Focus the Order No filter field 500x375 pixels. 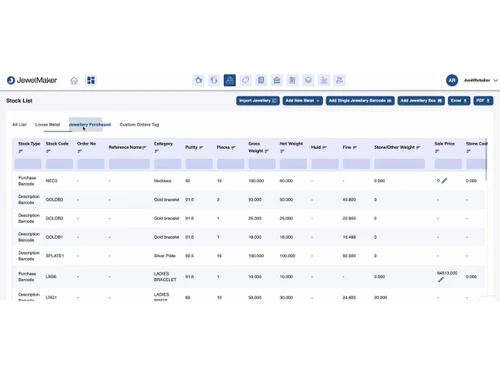pyautogui.click(x=91, y=164)
